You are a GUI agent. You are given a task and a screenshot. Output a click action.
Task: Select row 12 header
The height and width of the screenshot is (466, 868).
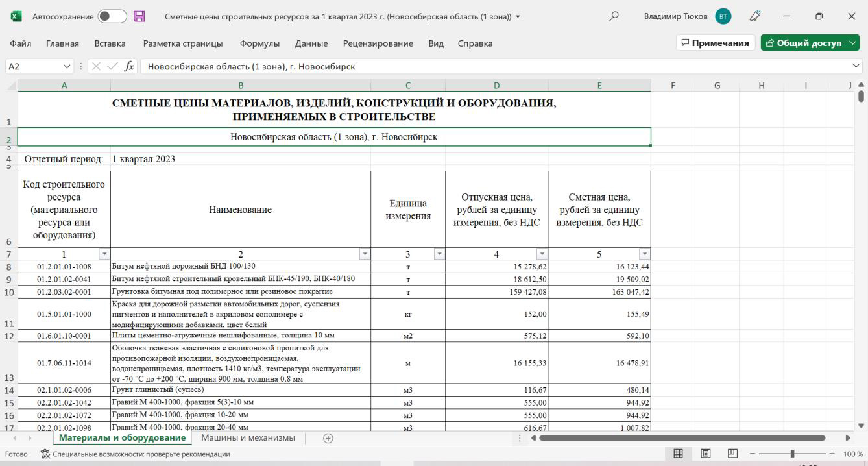9,336
